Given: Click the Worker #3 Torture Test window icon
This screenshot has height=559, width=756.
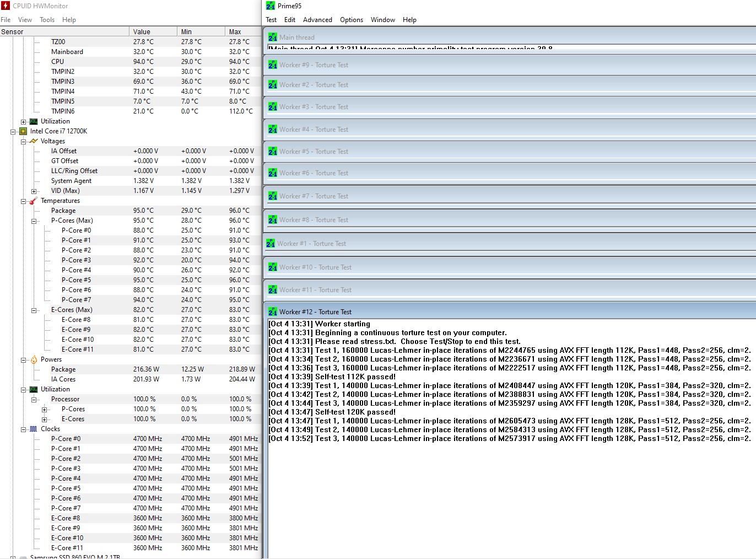Looking at the screenshot, I should (273, 106).
